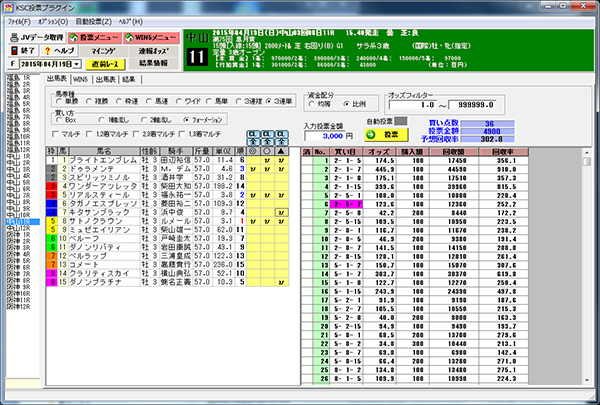The height and width of the screenshot is (405, 600).
Task: Click the 速報オッズ button
Action: pos(153,51)
